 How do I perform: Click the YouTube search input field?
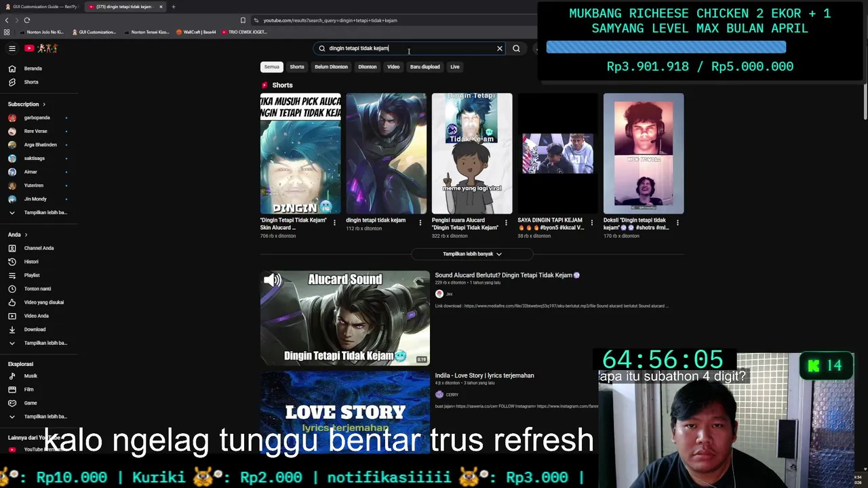[x=410, y=48]
